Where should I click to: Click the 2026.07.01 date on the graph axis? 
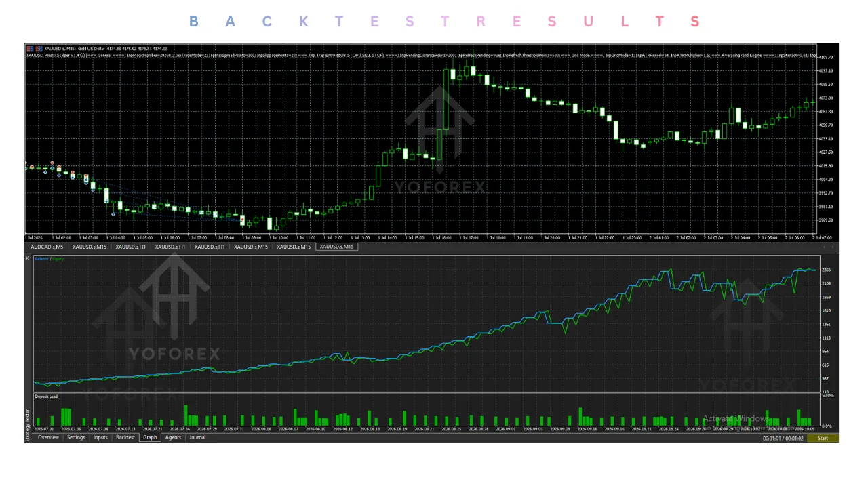[44, 429]
